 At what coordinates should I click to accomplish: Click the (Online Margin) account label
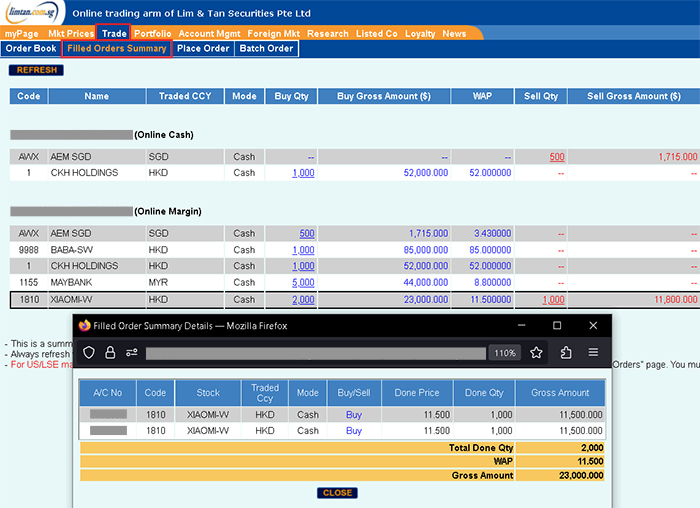point(168,211)
